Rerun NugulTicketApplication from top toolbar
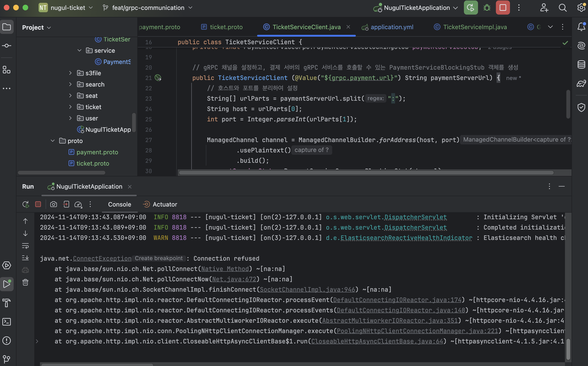The width and height of the screenshot is (588, 366). (x=470, y=8)
